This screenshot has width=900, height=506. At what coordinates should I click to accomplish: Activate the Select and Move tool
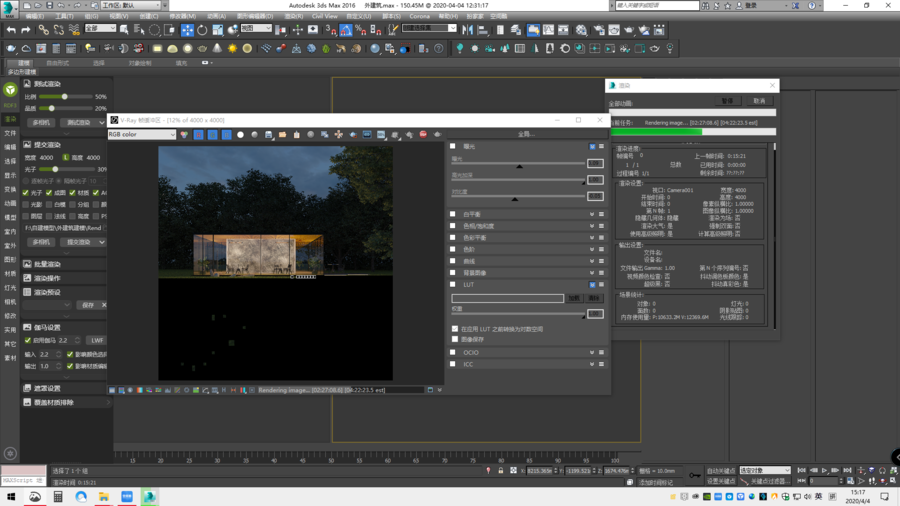tap(187, 30)
